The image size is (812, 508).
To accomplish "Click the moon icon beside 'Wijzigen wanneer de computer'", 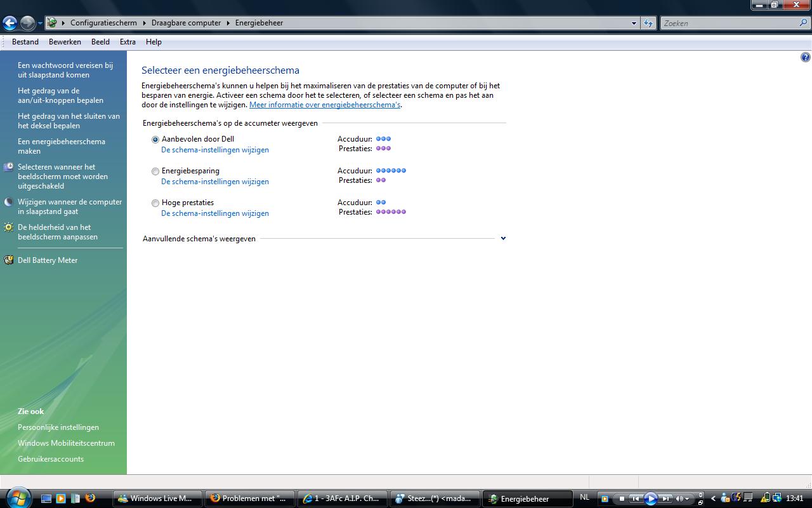I will click(x=8, y=202).
